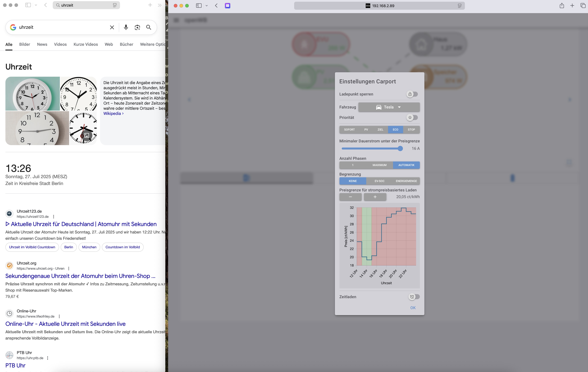Enable the Priorität star toggle
This screenshot has width=588, height=372.
coord(412,117)
